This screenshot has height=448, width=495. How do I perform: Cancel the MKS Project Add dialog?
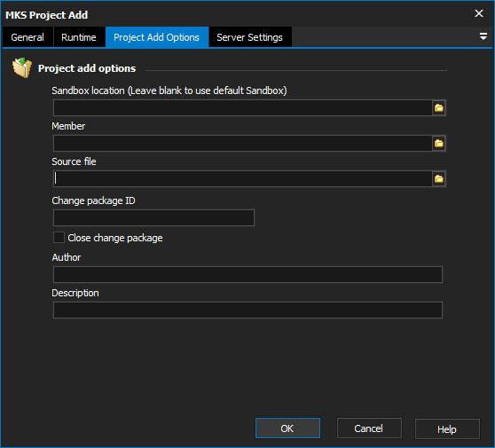click(369, 428)
